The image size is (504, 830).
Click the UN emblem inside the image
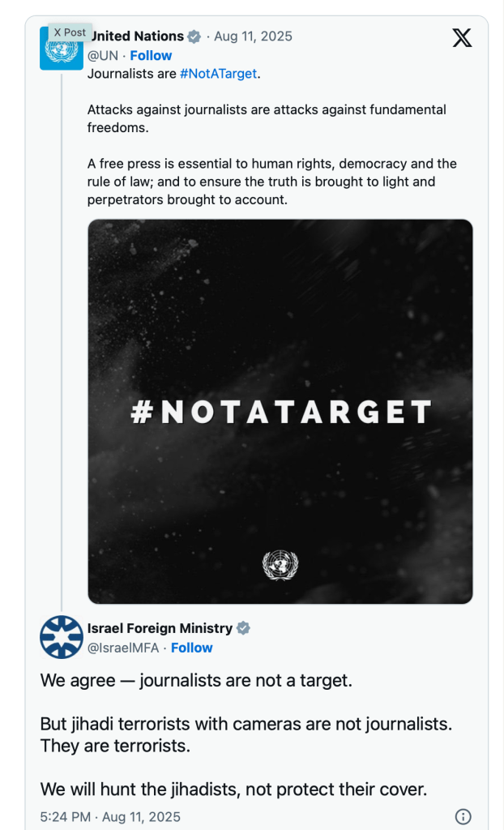(x=280, y=565)
